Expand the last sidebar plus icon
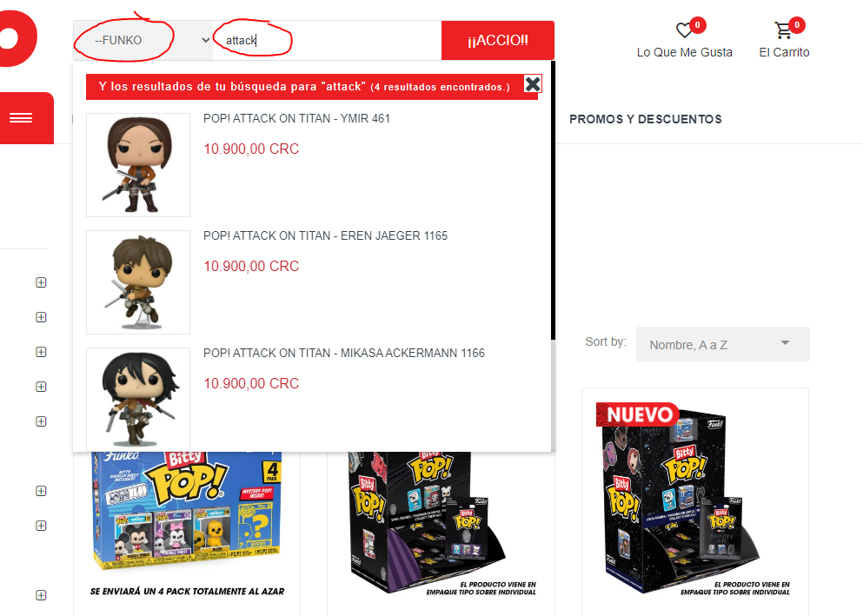The height and width of the screenshot is (616, 863). click(41, 595)
